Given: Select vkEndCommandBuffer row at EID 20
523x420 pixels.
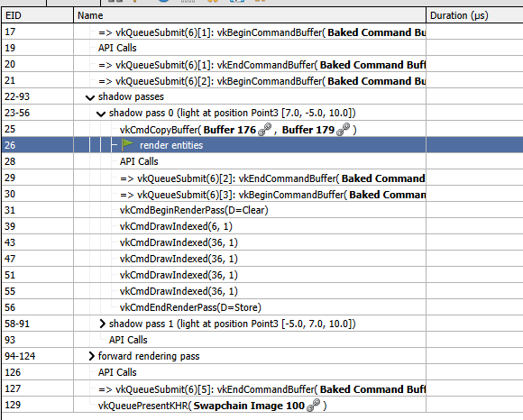Looking at the screenshot, I should (262, 64).
